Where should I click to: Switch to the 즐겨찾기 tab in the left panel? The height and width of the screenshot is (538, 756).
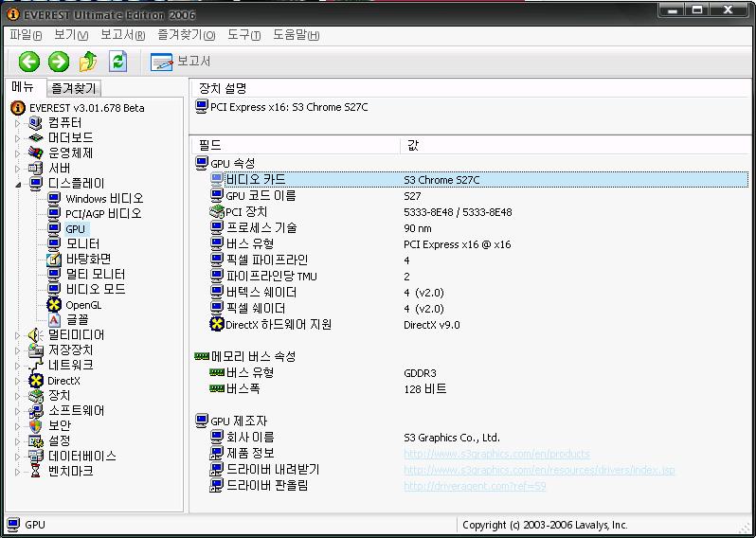point(74,88)
